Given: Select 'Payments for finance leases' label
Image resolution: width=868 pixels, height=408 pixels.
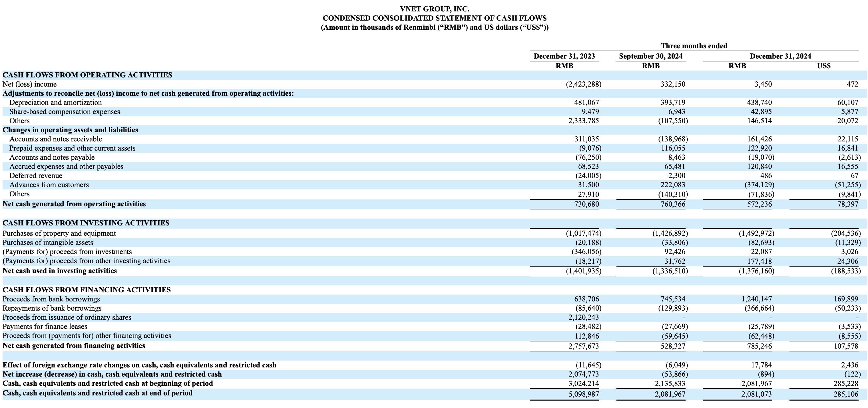Looking at the screenshot, I should [x=45, y=326].
